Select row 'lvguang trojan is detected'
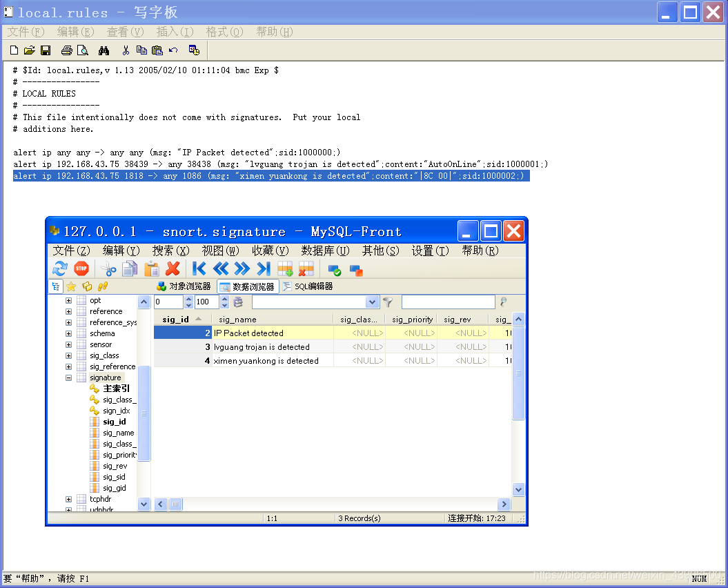The width and height of the screenshot is (728, 588). pos(333,347)
